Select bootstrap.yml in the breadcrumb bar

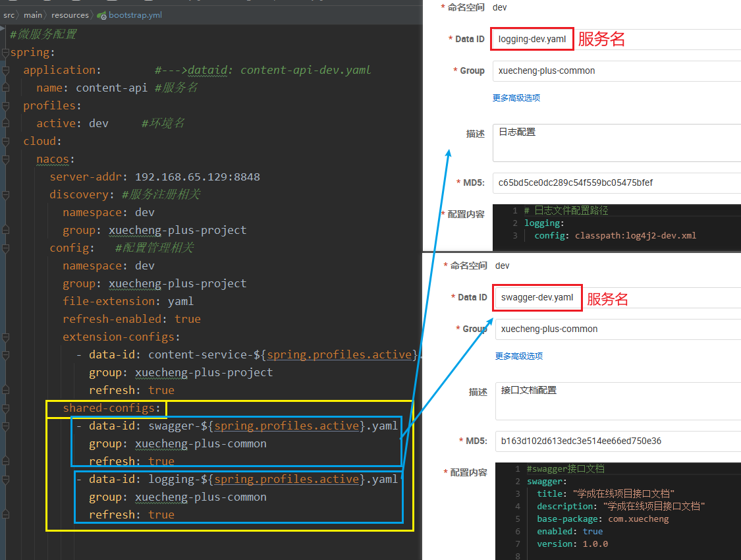[x=135, y=15]
